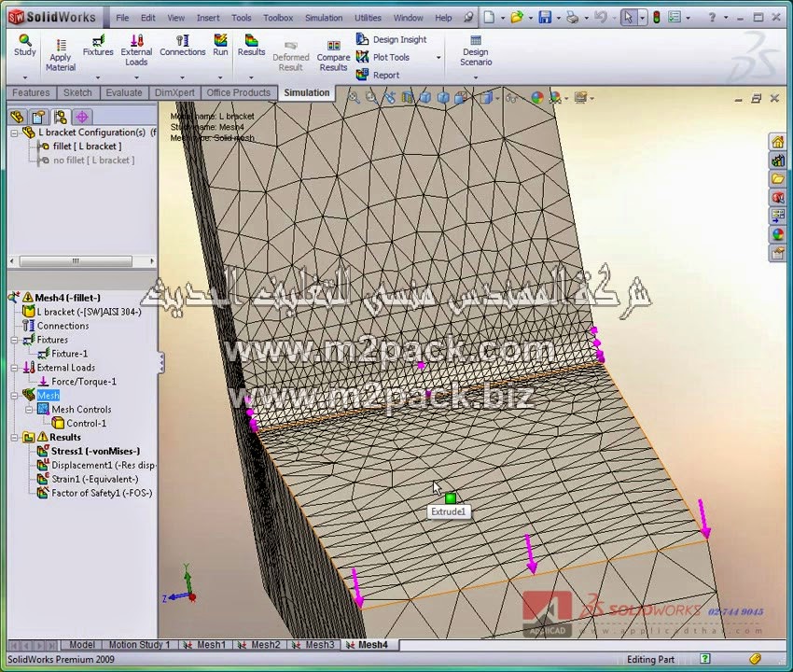Screen dimensions: 793x672
Task: Select Stress1 (-vonMises-) result
Action: pos(89,451)
